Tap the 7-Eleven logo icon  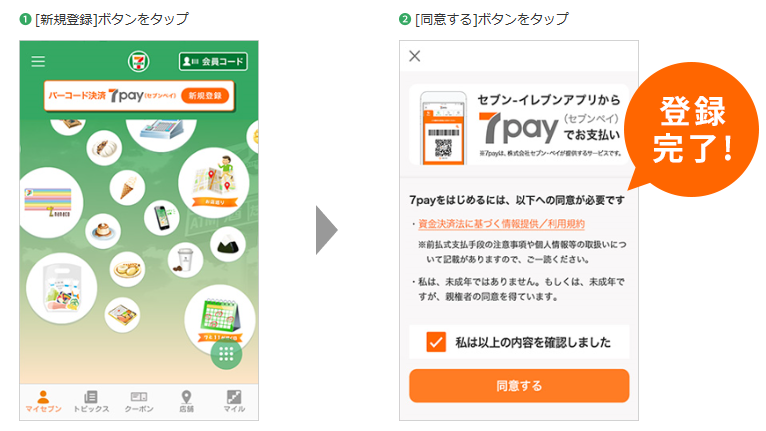(x=139, y=62)
